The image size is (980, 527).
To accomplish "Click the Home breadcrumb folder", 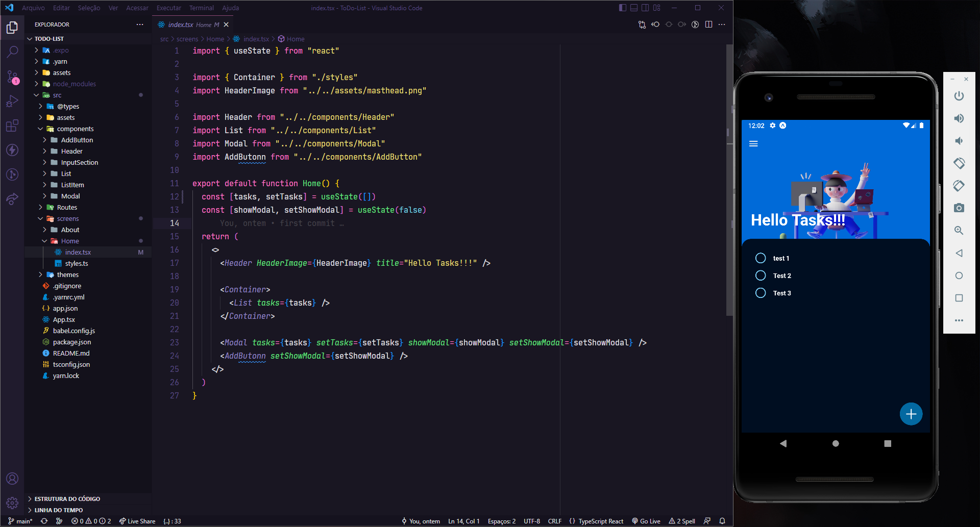I will (215, 39).
